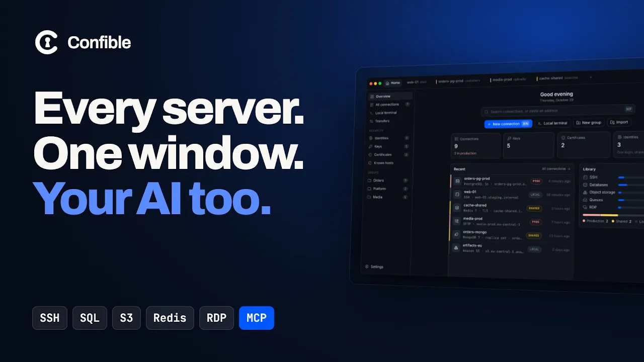This screenshot has width=644, height=362.
Task: Switch to the cache-shared tab
Action: [x=558, y=78]
